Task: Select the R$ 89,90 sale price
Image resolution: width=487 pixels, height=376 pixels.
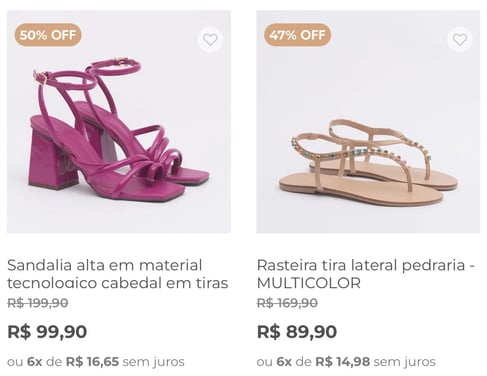Action: coord(297,332)
